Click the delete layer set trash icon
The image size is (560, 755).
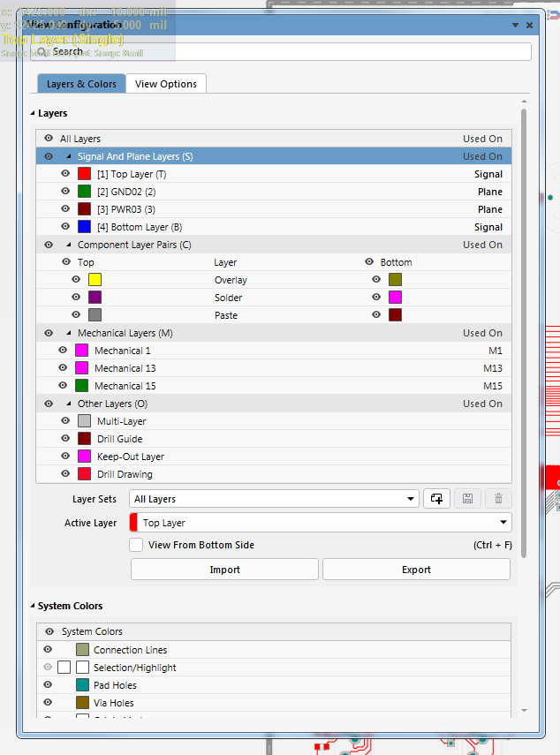(x=498, y=498)
